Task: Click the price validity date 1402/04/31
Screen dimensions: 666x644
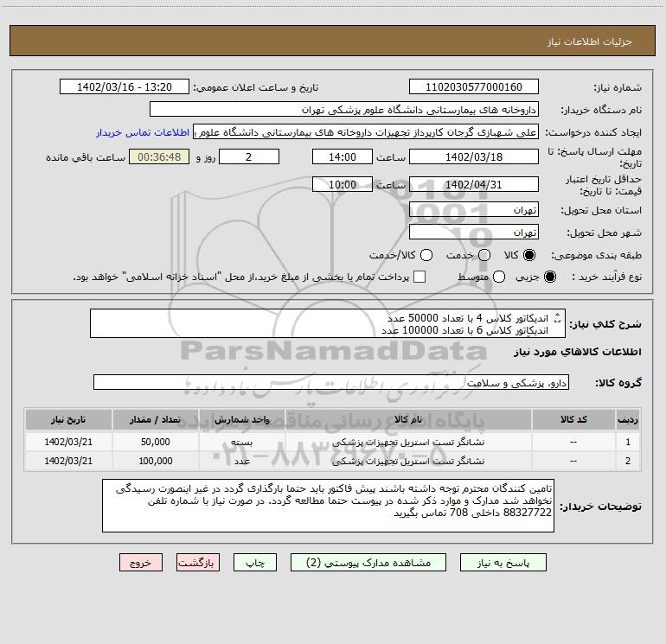Action: coord(474,184)
